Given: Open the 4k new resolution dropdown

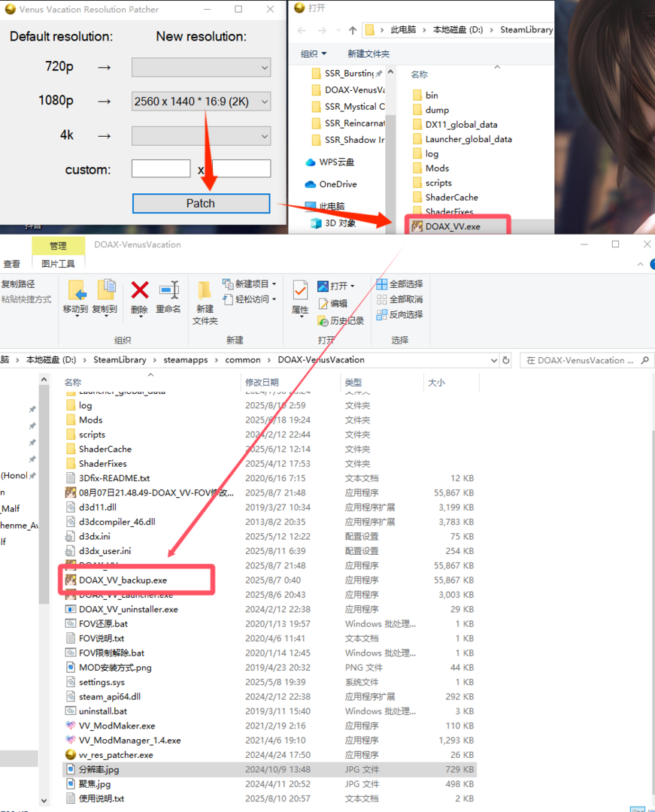Looking at the screenshot, I should point(201,136).
